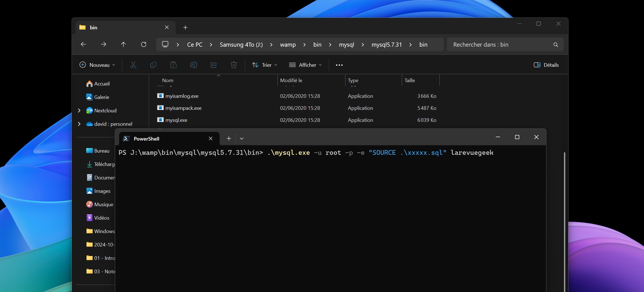644x292 pixels.
Task: Sort files by Modifié le column
Action: pos(291,80)
